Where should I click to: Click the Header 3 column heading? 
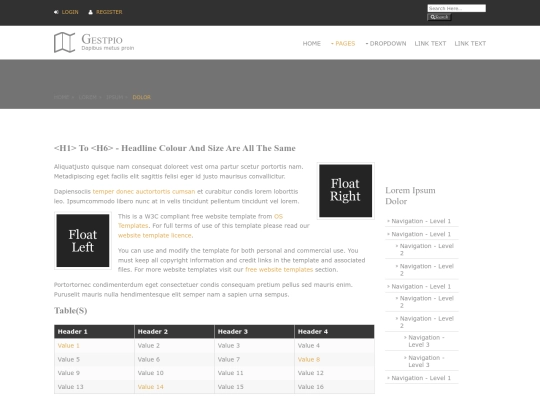(x=255, y=332)
